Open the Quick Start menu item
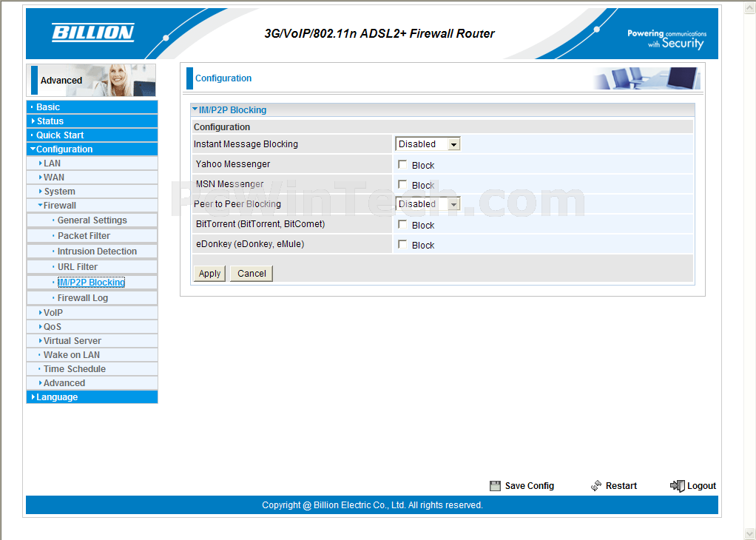 pyautogui.click(x=92, y=135)
